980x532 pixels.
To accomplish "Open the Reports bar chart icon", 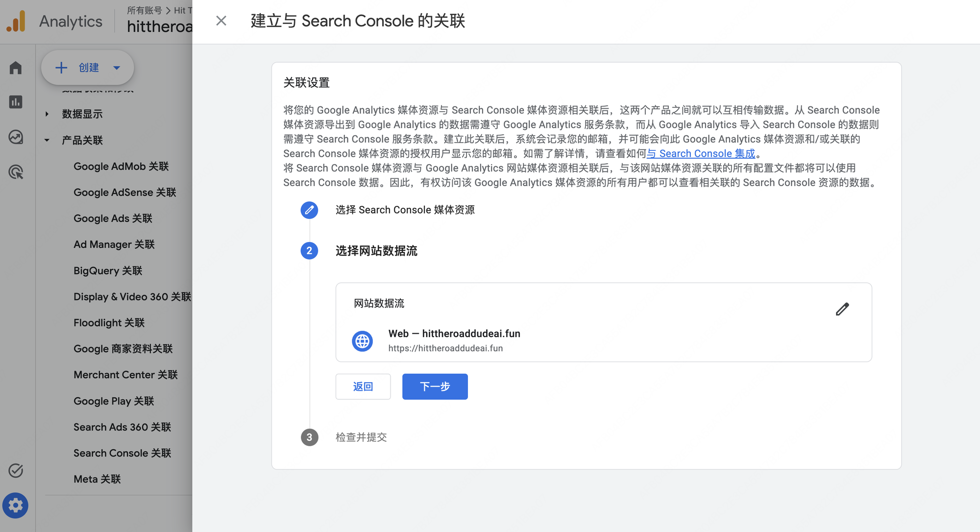I will click(x=16, y=102).
